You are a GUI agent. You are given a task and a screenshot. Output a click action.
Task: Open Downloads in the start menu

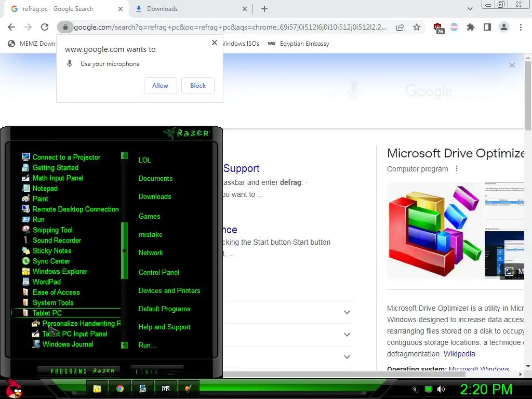coord(155,197)
